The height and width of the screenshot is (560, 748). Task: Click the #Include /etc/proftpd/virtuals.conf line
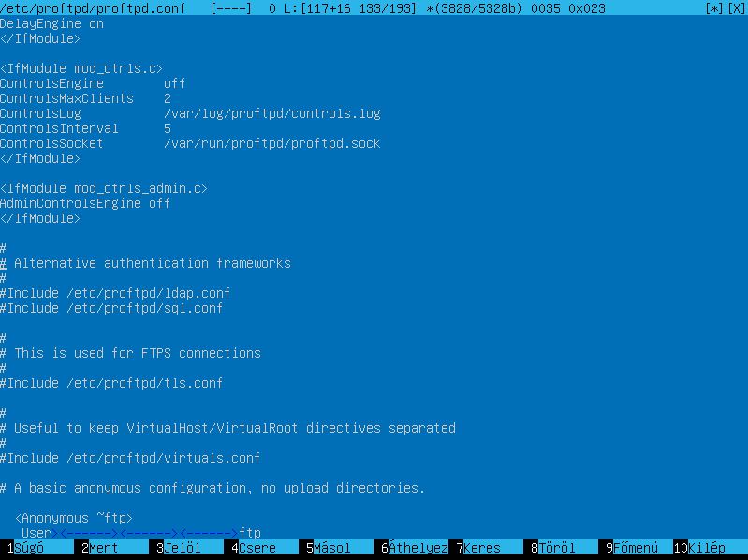[130, 458]
